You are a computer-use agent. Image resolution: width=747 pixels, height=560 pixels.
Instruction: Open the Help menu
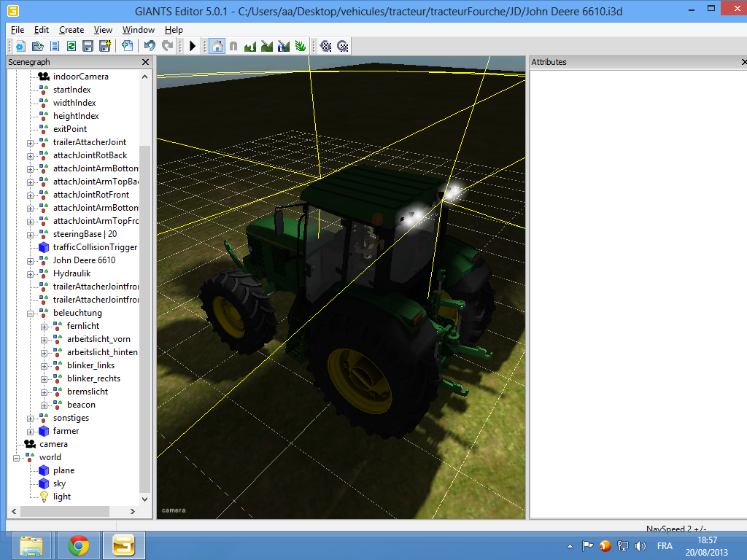pyautogui.click(x=174, y=30)
